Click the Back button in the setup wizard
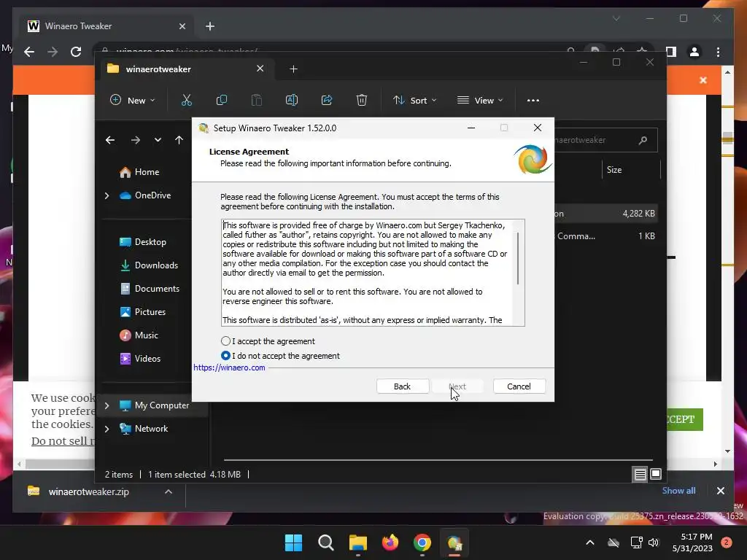This screenshot has width=747, height=560. tap(402, 386)
